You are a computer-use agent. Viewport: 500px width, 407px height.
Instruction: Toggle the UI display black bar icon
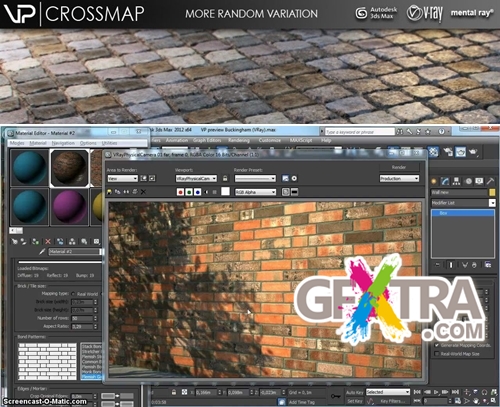(x=295, y=192)
